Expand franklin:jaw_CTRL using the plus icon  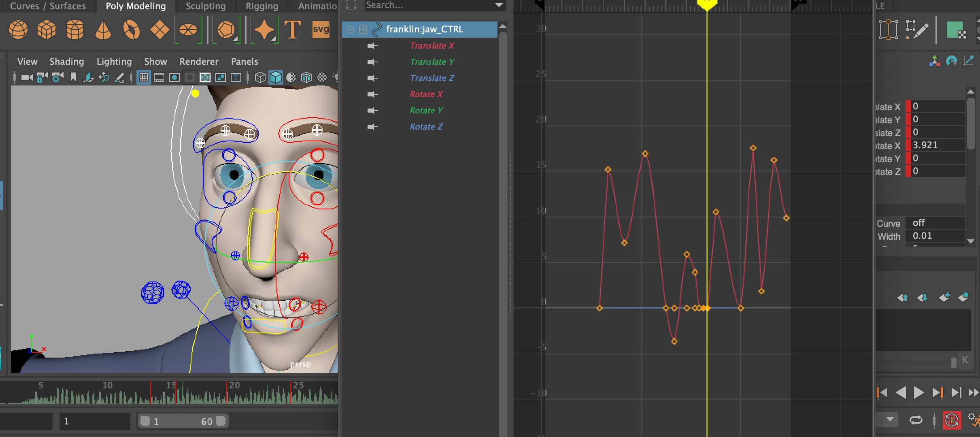(x=363, y=30)
